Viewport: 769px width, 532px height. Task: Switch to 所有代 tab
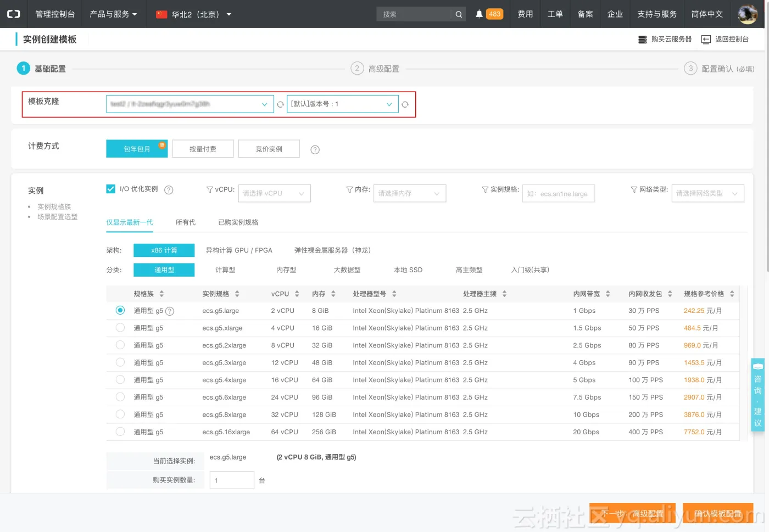coord(186,222)
